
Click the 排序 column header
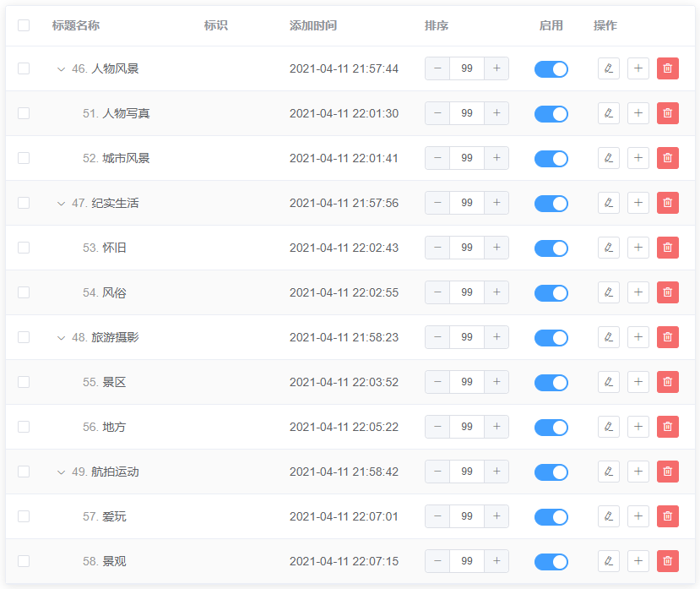(x=437, y=25)
